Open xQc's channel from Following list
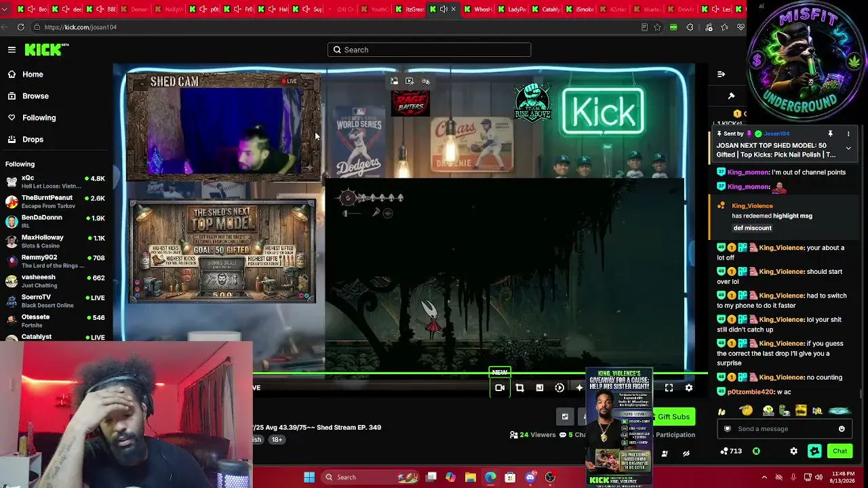Viewport: 868px width, 488px height. (54, 182)
